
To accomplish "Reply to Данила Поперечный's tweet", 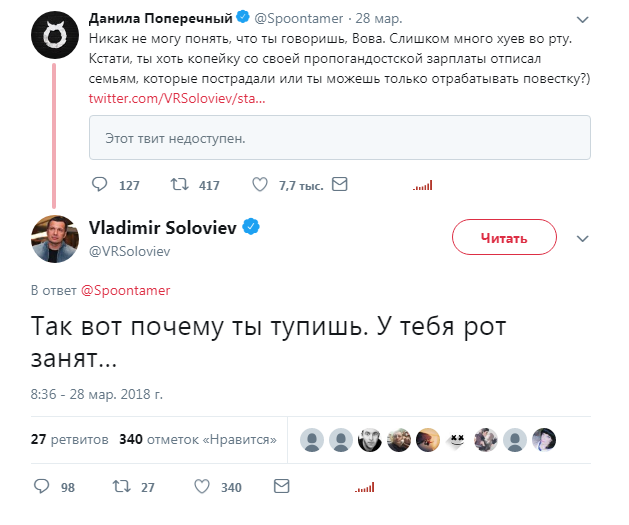I will coord(99,185).
